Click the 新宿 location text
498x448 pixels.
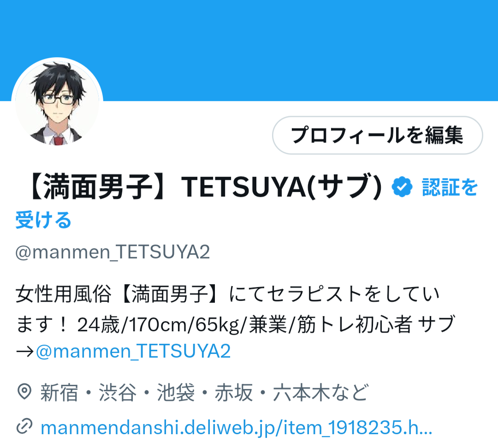[x=59, y=393]
